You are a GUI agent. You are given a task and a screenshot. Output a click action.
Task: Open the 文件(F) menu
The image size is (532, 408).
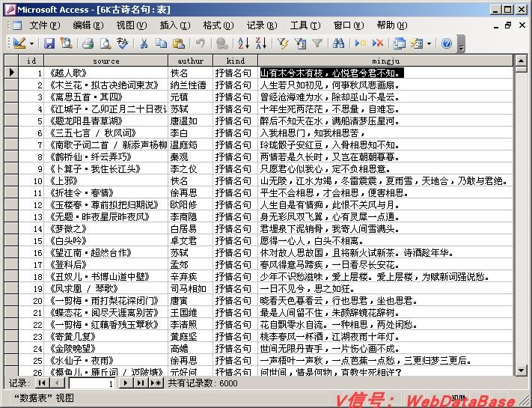point(44,25)
